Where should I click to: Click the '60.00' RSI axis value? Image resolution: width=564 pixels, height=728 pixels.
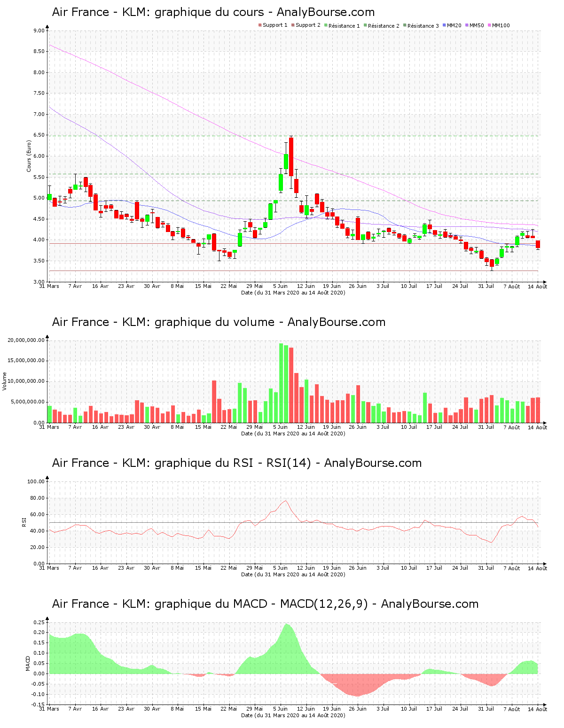coord(37,514)
